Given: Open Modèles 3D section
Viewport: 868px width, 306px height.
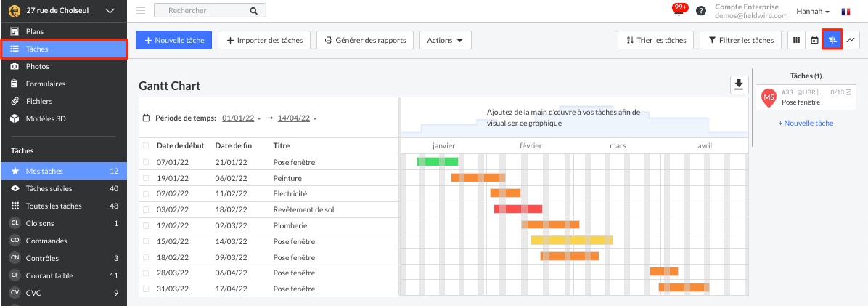Looking at the screenshot, I should pos(64,118).
